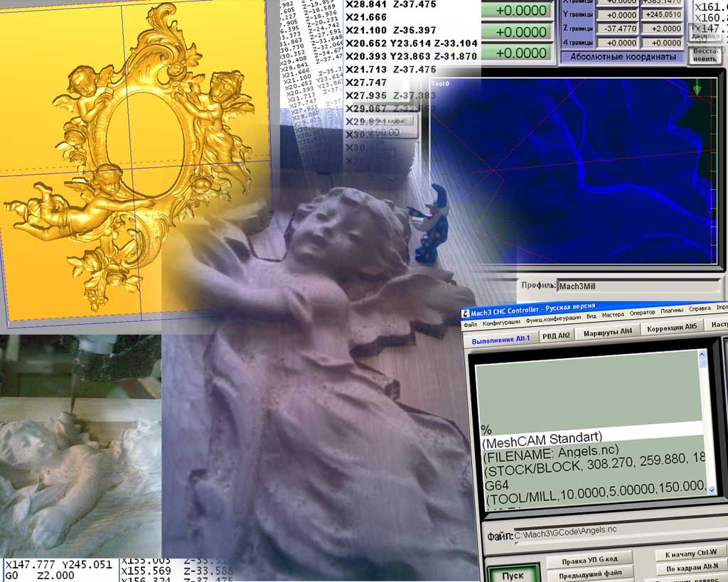The image size is (728, 582).
Task: Switch to the Коррекции Alt5 tab
Action: (x=672, y=327)
